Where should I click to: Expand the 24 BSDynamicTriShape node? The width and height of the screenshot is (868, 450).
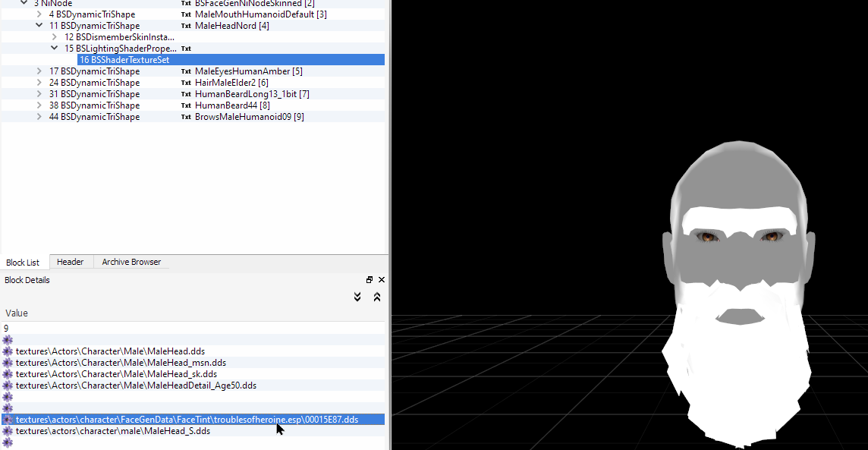39,83
